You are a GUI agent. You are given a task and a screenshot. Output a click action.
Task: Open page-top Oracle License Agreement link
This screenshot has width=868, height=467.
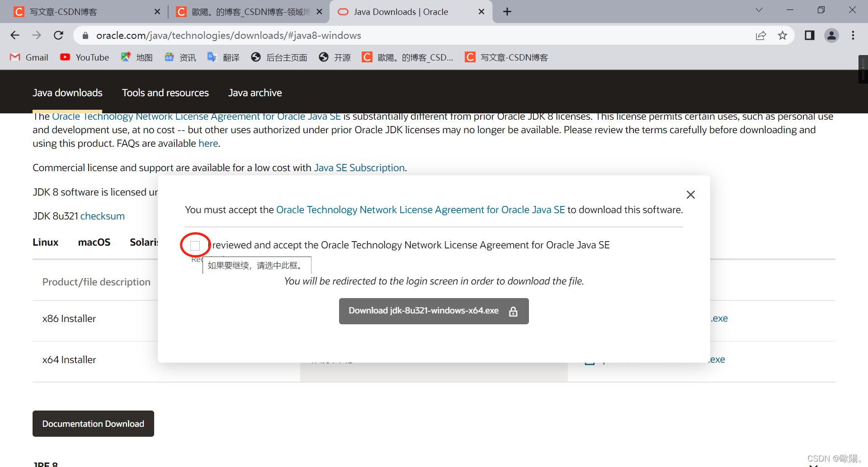pos(196,117)
